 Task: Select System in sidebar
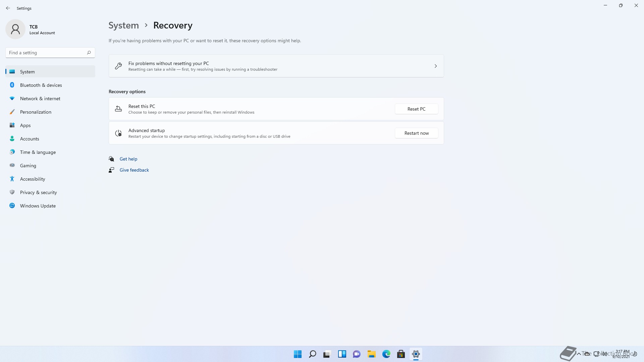click(x=50, y=72)
